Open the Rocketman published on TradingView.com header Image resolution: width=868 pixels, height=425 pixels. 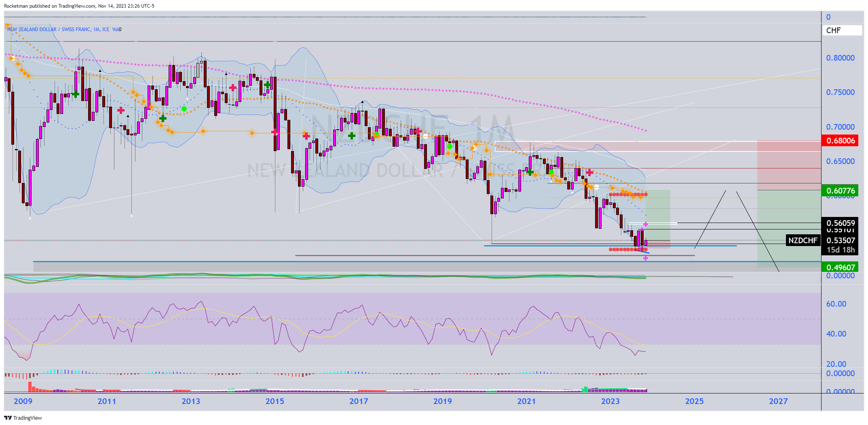pos(79,6)
